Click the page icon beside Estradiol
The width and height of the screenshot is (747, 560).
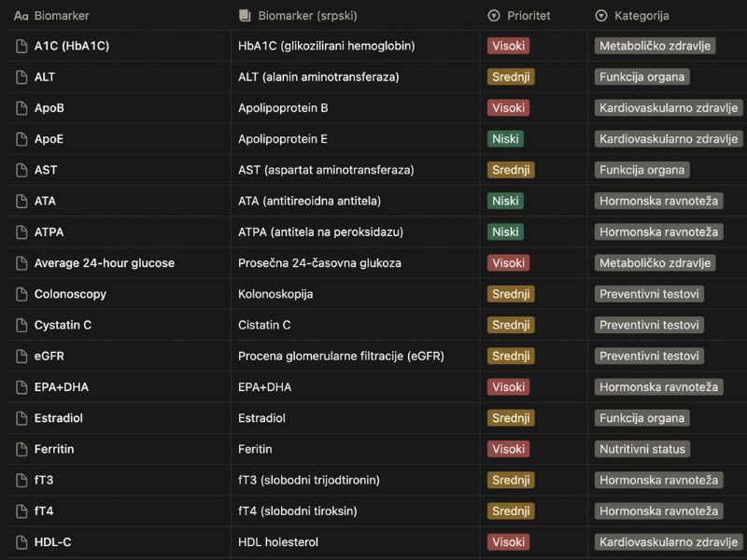click(x=21, y=418)
